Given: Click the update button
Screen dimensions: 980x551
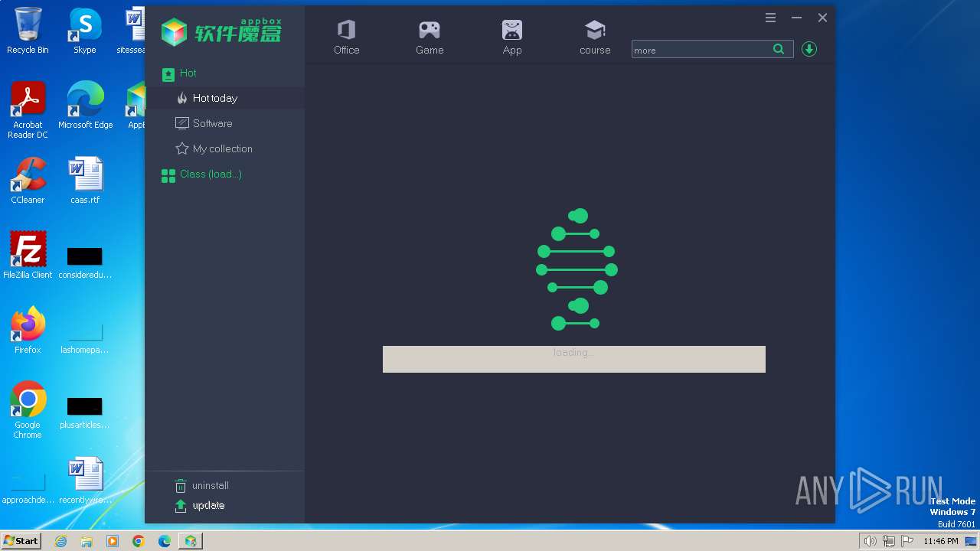Looking at the screenshot, I should point(200,505).
